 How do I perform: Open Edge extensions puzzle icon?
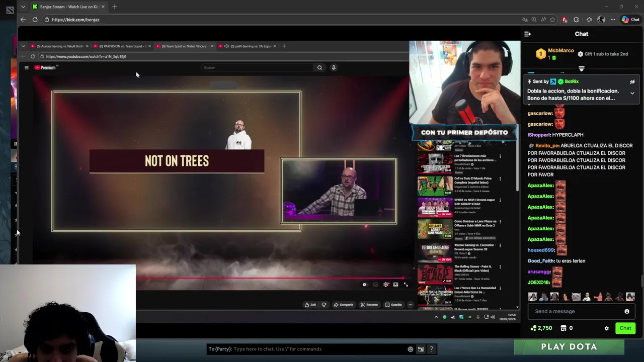click(x=576, y=20)
